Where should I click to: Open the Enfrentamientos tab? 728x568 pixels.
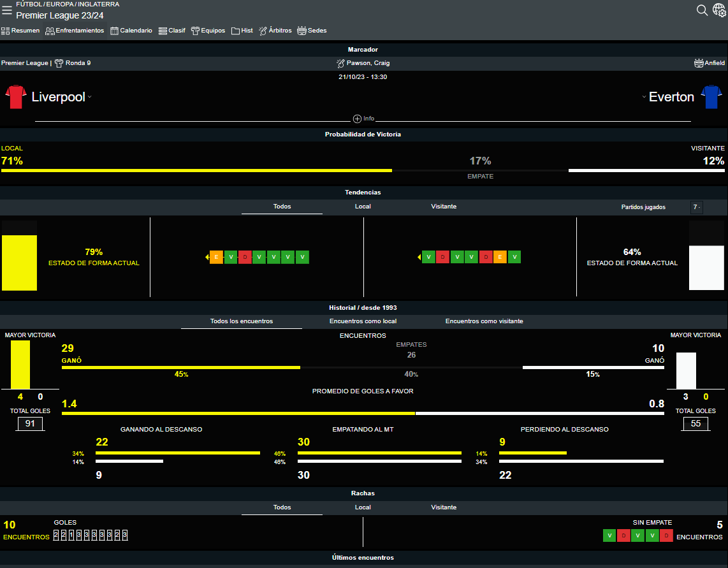(75, 31)
